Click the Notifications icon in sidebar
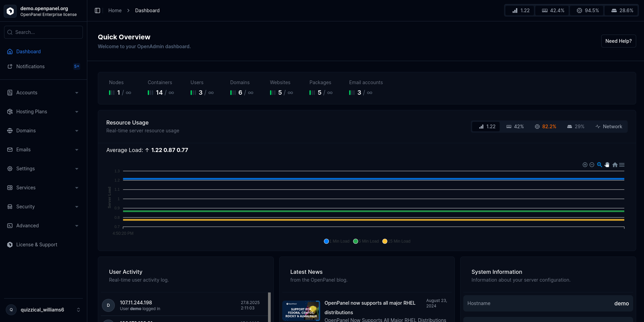This screenshot has height=322, width=644. pyautogui.click(x=10, y=67)
